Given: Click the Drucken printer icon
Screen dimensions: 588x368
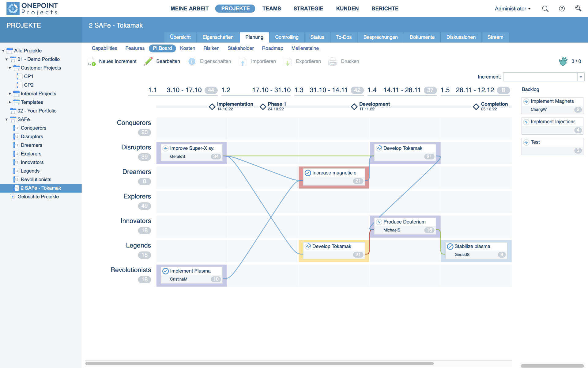Looking at the screenshot, I should 333,61.
